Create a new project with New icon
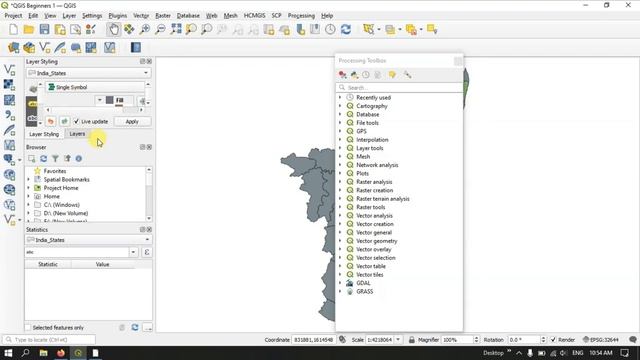640x360 pixels. coord(13,29)
